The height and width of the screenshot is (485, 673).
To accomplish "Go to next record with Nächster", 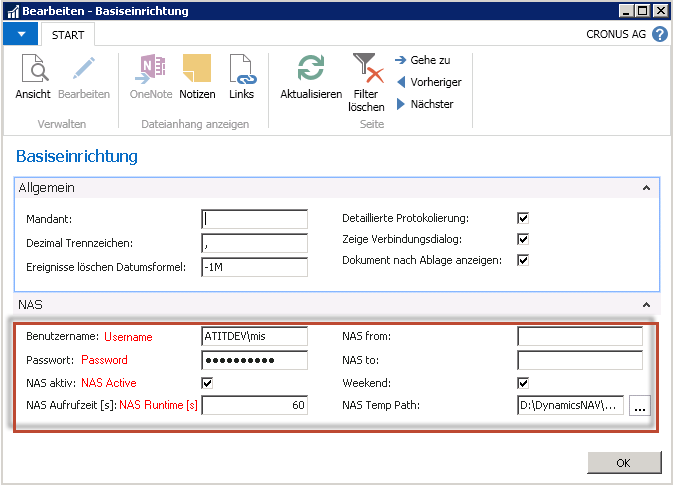I will [x=425, y=104].
